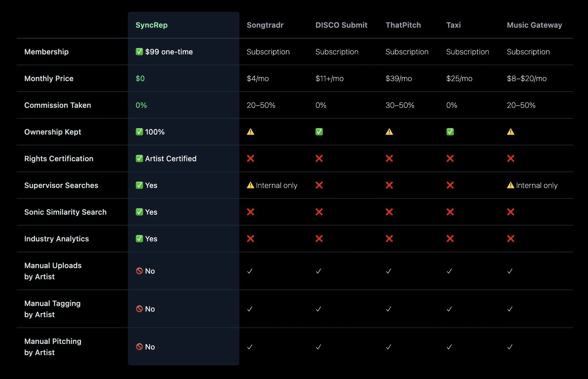The height and width of the screenshot is (379, 588).
Task: Click the Music Gateway column header
Action: tap(534, 25)
